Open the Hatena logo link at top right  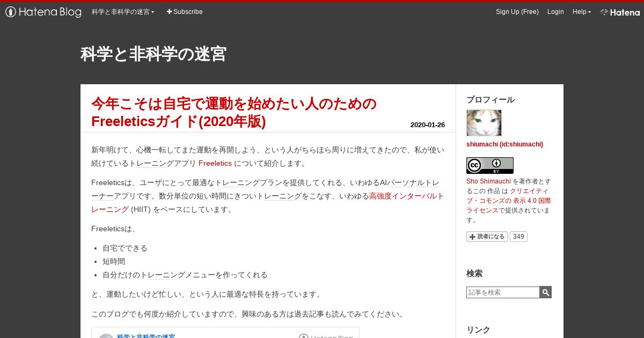(620, 12)
